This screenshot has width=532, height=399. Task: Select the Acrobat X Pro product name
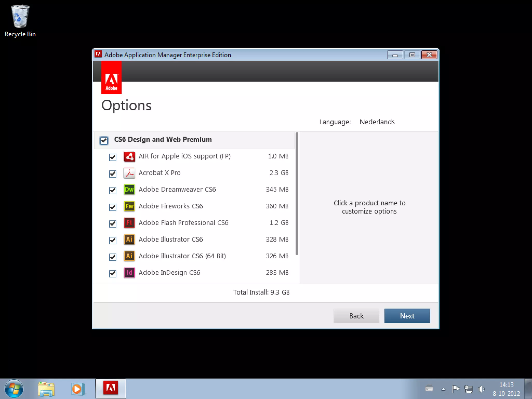click(159, 173)
